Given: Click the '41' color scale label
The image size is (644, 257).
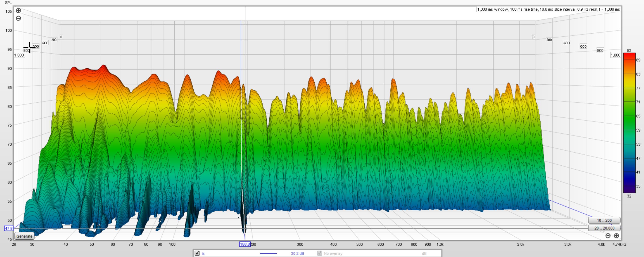Looking at the screenshot, I should (638, 172).
